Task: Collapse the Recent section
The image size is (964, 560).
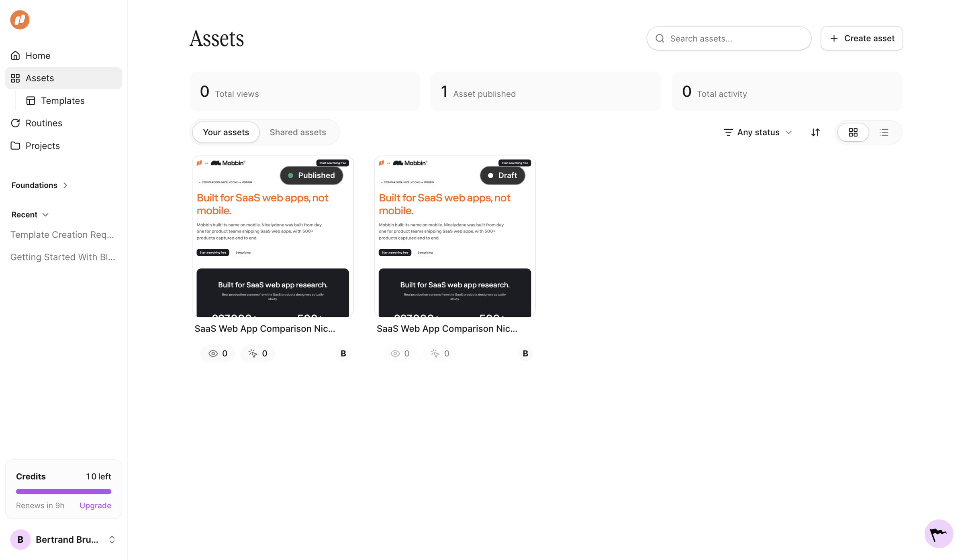Action: [30, 215]
